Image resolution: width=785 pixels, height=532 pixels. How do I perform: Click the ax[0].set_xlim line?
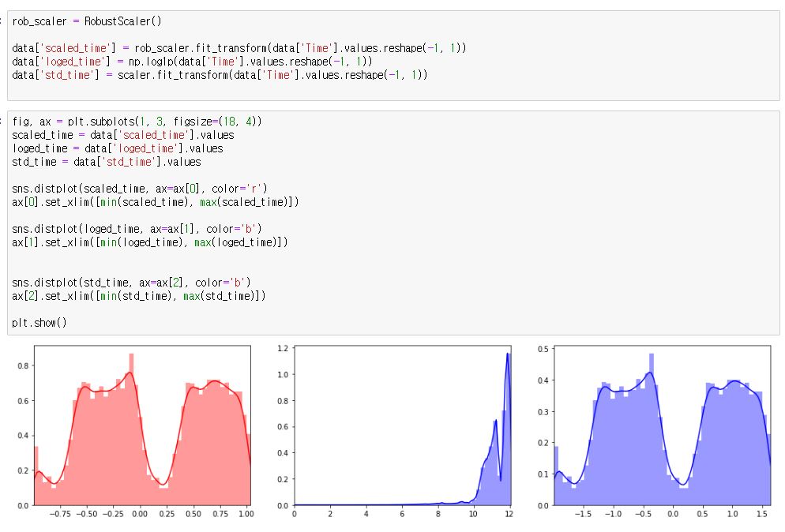156,202
